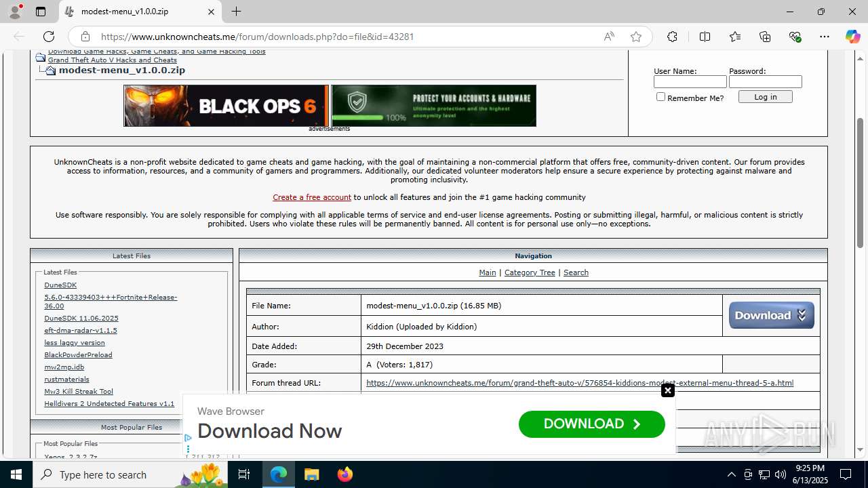Open Microsoft Edge taskbar icon

click(x=279, y=474)
